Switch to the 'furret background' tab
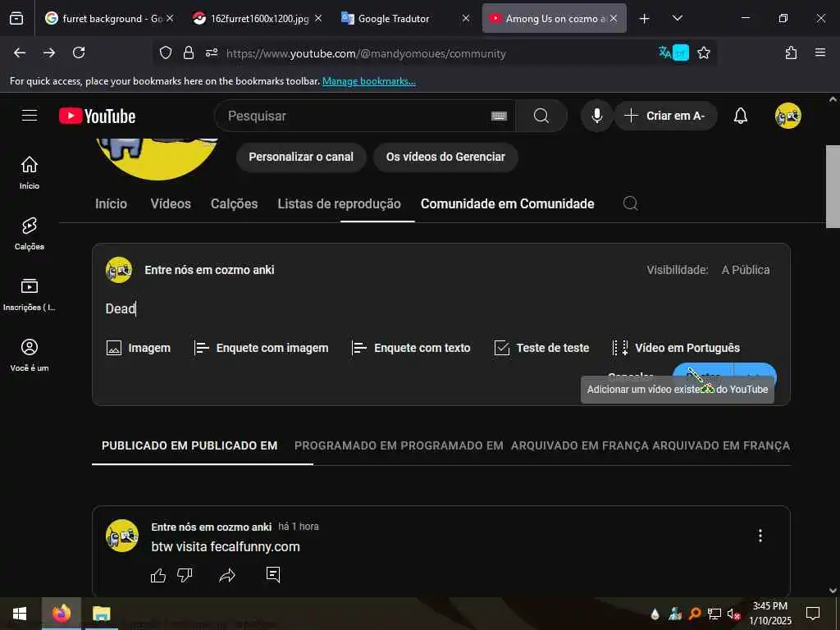The image size is (840, 630). point(110,18)
